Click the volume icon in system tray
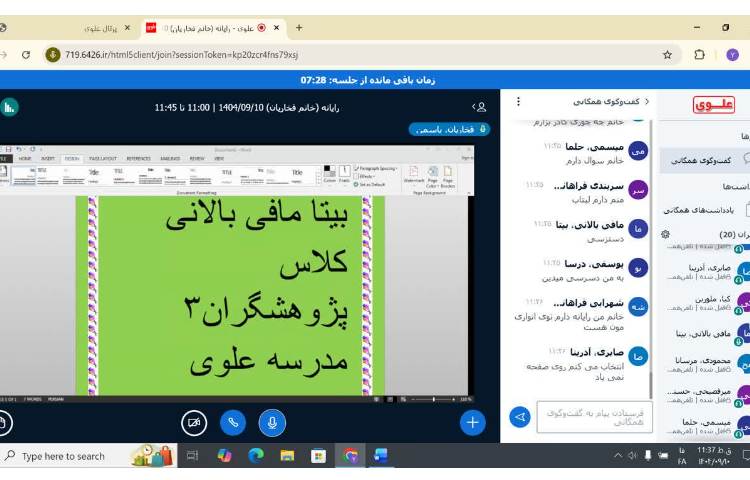Image resolution: width=750 pixels, height=480 pixels. 633,456
